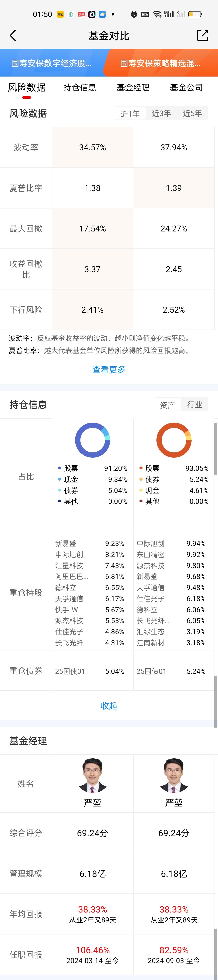This screenshot has width=218, height=980.
Task: Tap the battery indicator icon
Action: [x=195, y=15]
